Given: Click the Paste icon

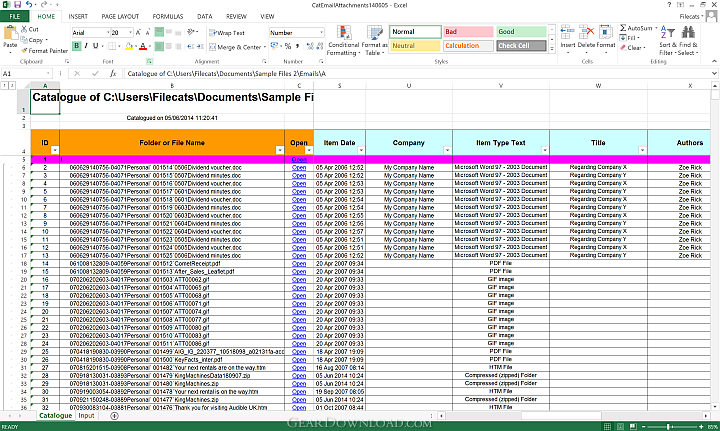Looking at the screenshot, I should pos(10,33).
